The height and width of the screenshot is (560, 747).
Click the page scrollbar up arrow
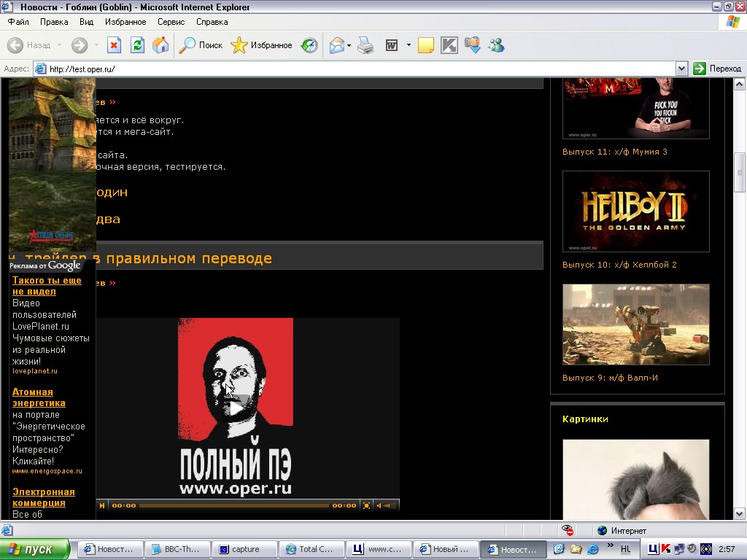point(740,85)
